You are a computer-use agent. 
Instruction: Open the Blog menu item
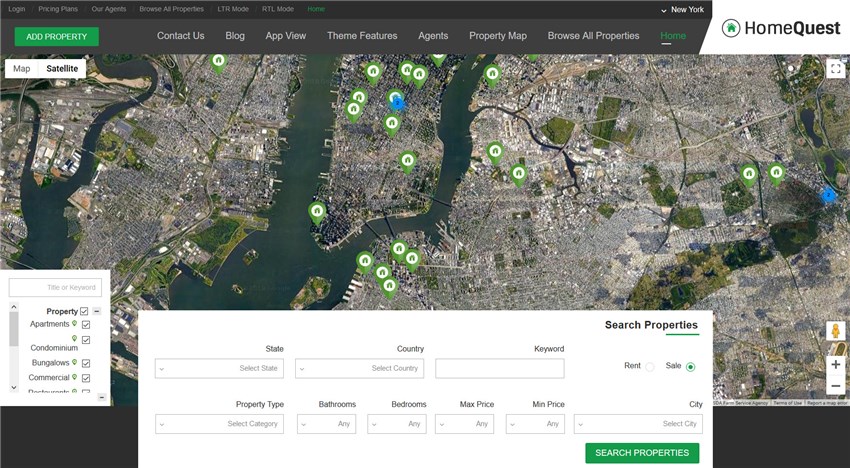tap(235, 36)
